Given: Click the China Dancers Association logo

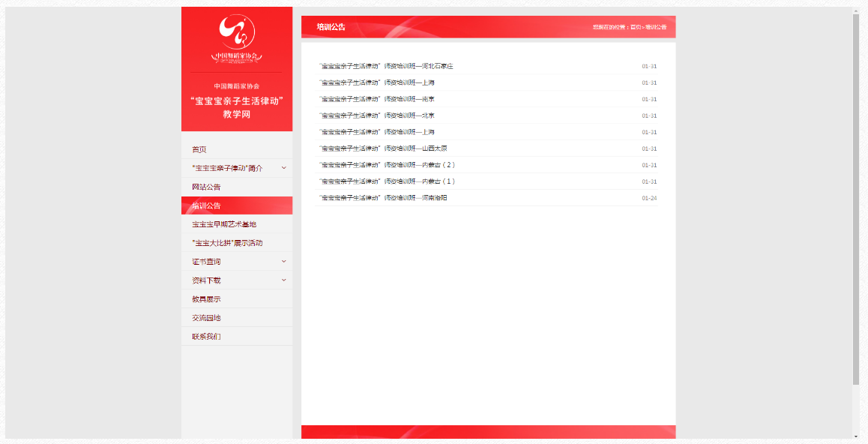Looking at the screenshot, I should tap(237, 37).
